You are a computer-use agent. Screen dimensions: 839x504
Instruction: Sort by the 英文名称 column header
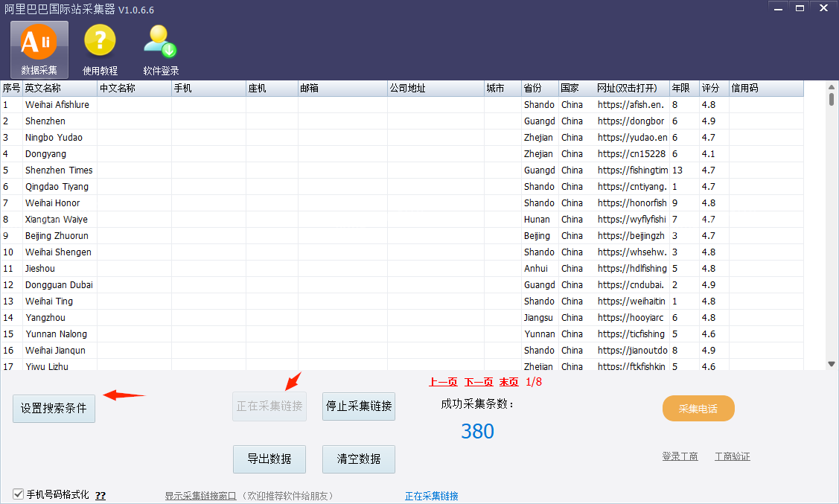[x=60, y=89]
